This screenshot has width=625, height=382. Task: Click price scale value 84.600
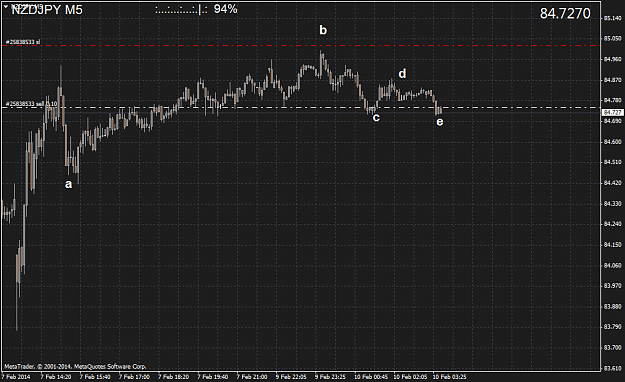(613, 142)
